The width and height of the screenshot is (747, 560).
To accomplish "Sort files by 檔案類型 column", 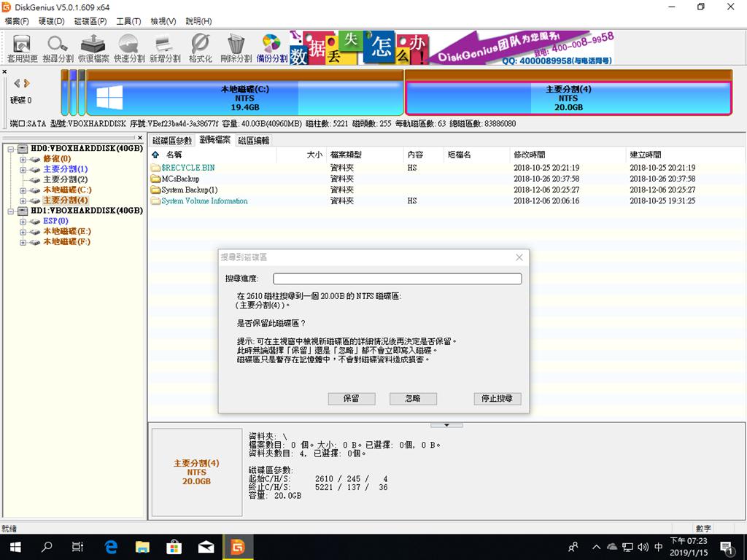I will point(365,155).
